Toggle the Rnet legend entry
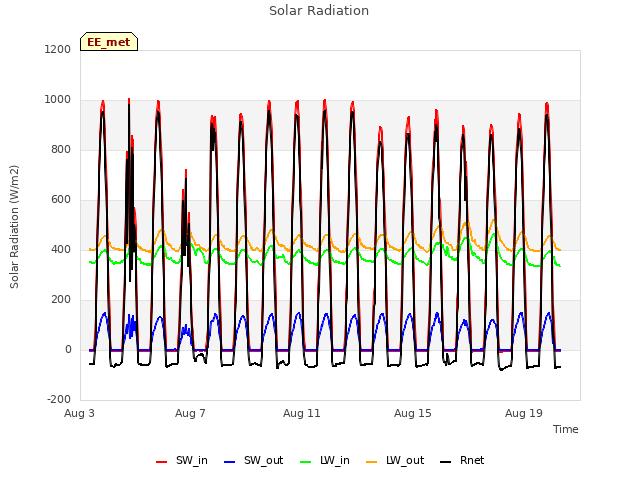Screen dimensions: 640x480 [462, 460]
